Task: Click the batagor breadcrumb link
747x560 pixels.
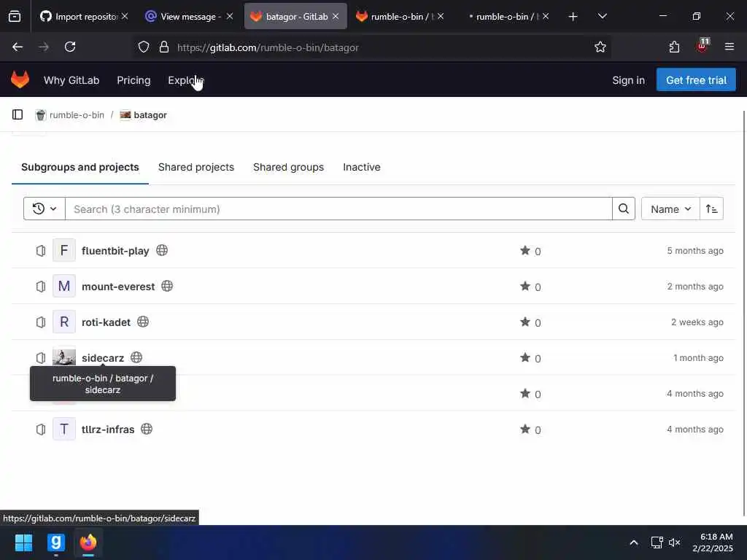Action: pyautogui.click(x=150, y=114)
